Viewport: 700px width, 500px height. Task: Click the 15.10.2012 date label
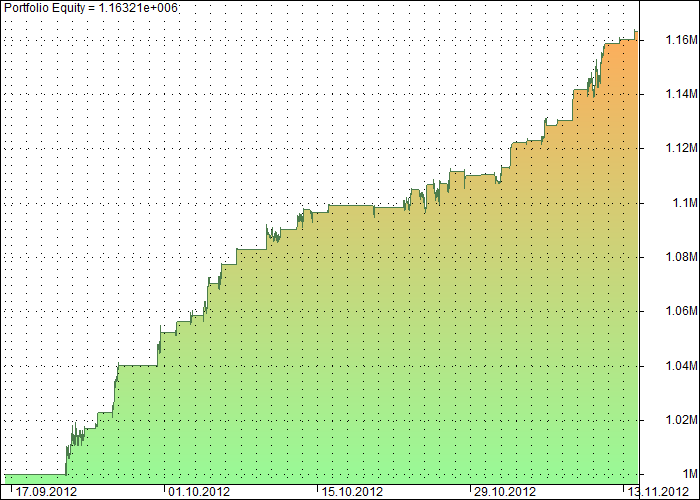[x=352, y=492]
